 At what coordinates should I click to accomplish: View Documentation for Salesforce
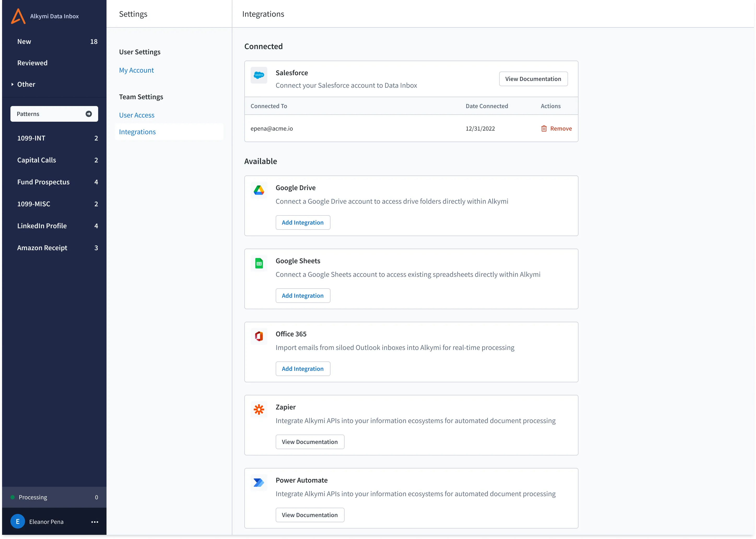pos(533,79)
